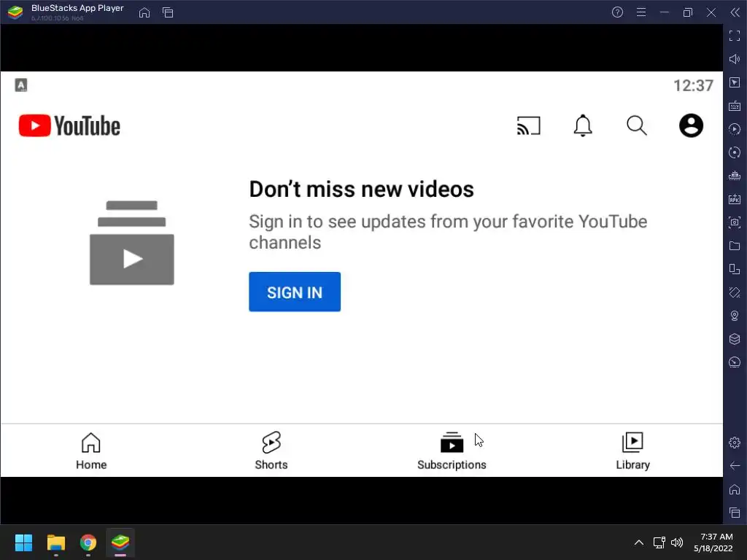Click "Don't miss new videos" heading
The width and height of the screenshot is (747, 560).
point(362,189)
